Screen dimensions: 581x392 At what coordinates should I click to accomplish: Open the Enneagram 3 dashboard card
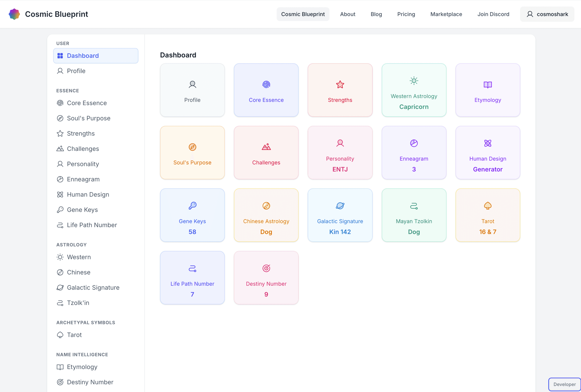coord(414,153)
